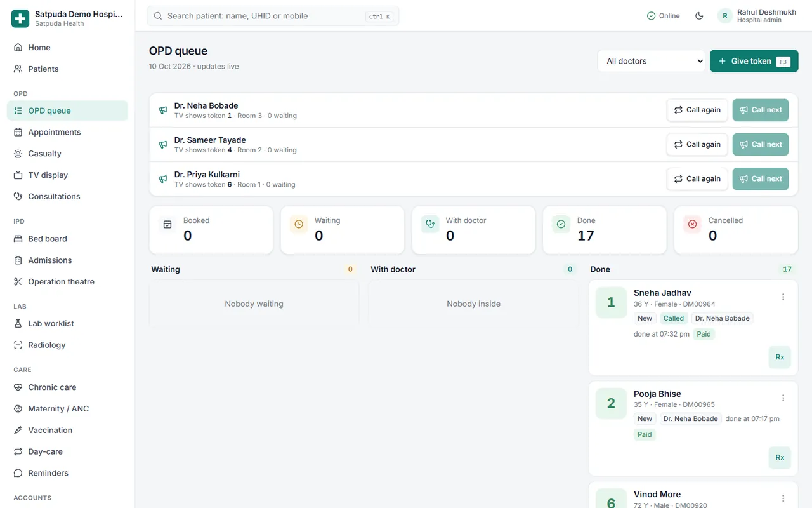Click the Online status indicator
This screenshot has height=508, width=812.
663,16
